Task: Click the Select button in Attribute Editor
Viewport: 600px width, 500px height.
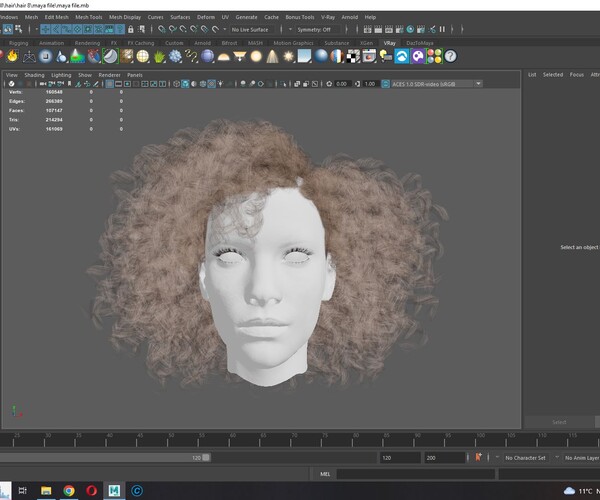Action: (x=559, y=422)
